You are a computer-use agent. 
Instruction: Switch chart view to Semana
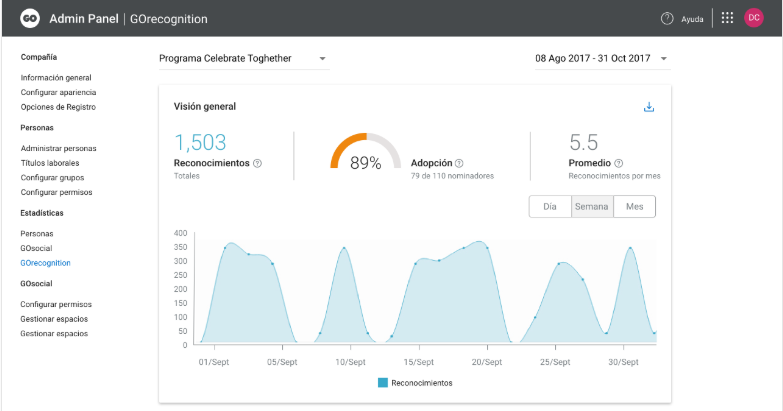coord(592,206)
